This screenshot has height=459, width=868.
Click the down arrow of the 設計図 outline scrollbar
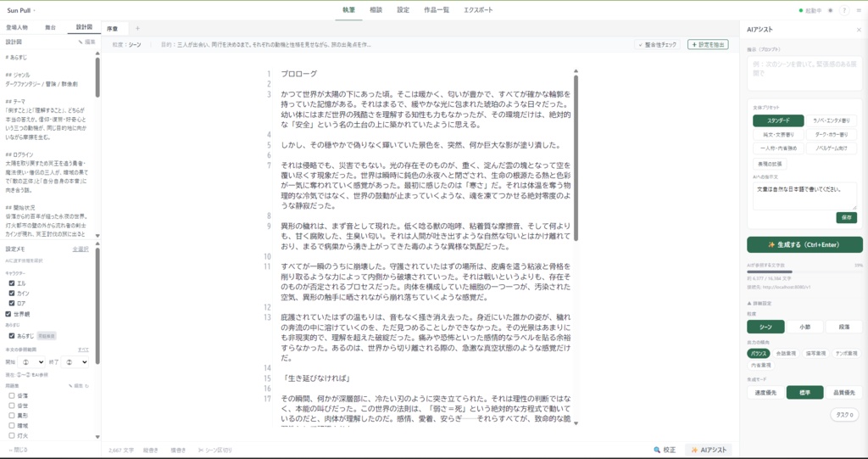pos(98,236)
